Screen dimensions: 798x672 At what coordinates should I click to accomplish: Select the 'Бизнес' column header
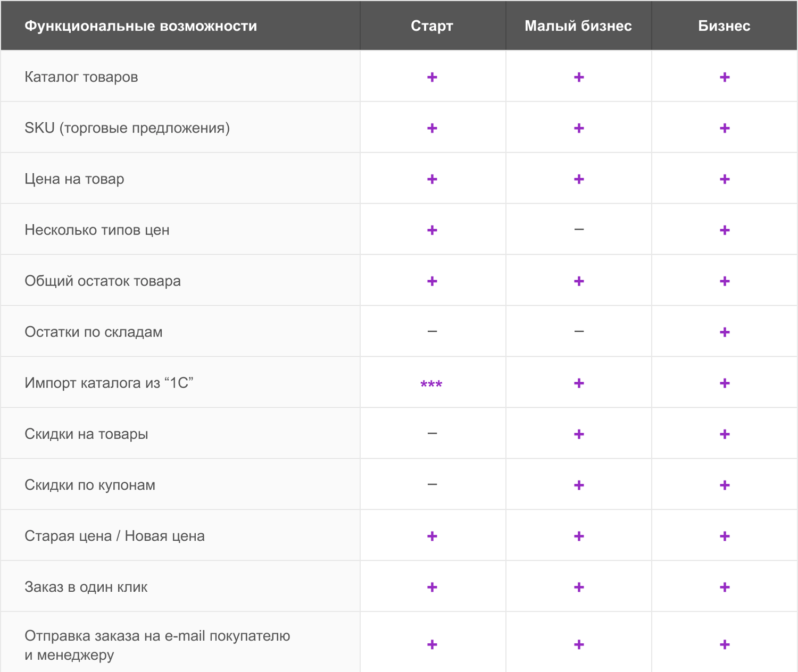coord(724,26)
